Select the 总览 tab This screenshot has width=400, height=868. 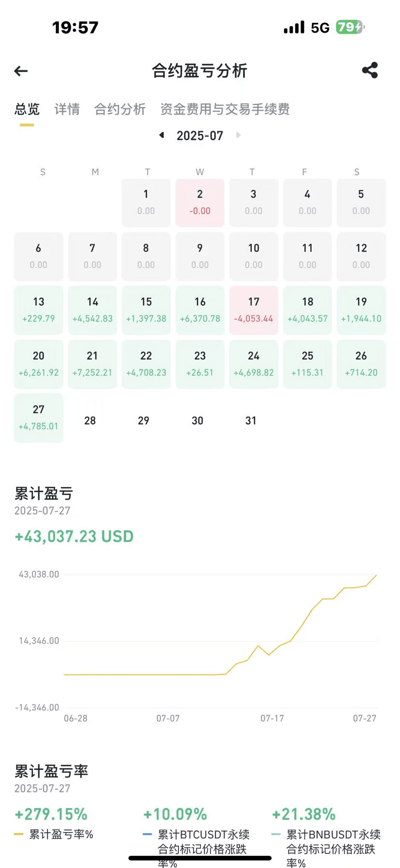27,109
